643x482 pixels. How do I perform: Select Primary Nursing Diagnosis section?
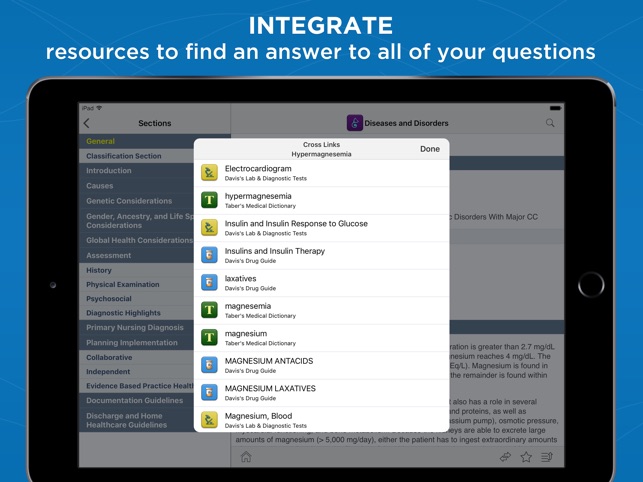coord(137,327)
